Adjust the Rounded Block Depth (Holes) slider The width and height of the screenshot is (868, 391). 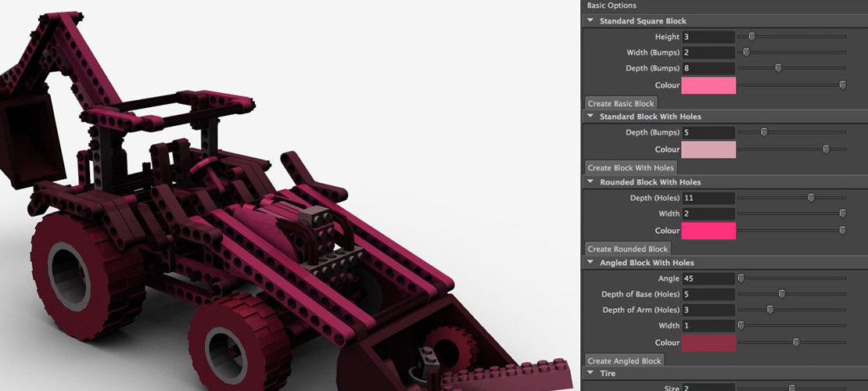pos(811,198)
